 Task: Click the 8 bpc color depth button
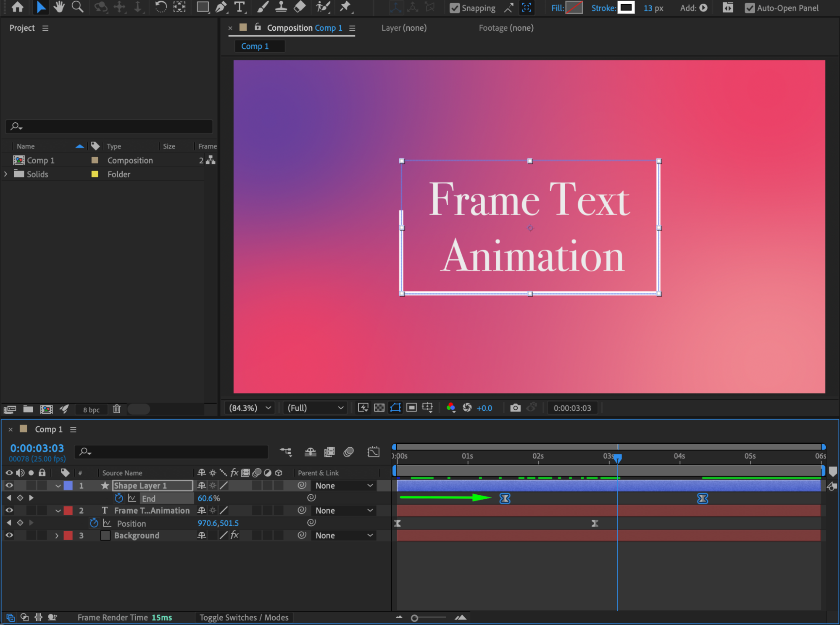coord(91,409)
